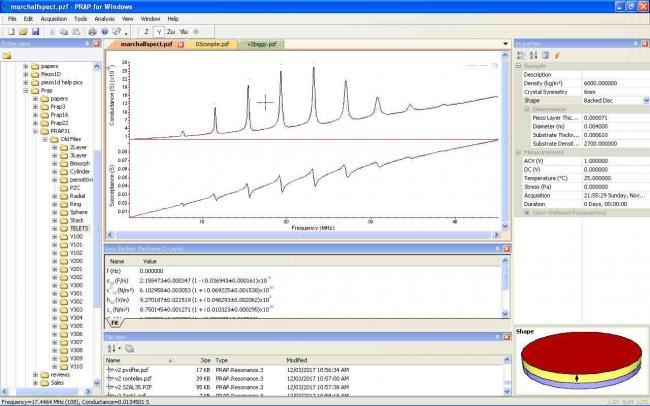Click the Print toolbar icon

click(x=92, y=31)
